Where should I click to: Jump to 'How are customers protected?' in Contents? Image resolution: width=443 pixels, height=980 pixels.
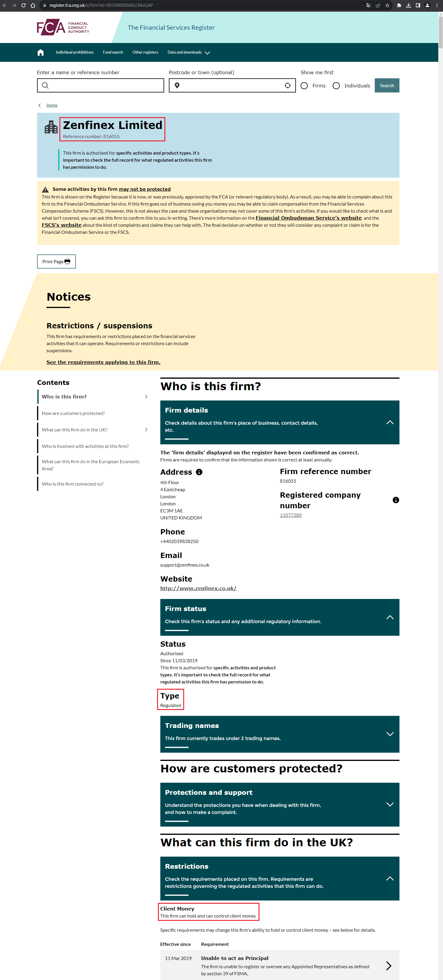pyautogui.click(x=73, y=413)
